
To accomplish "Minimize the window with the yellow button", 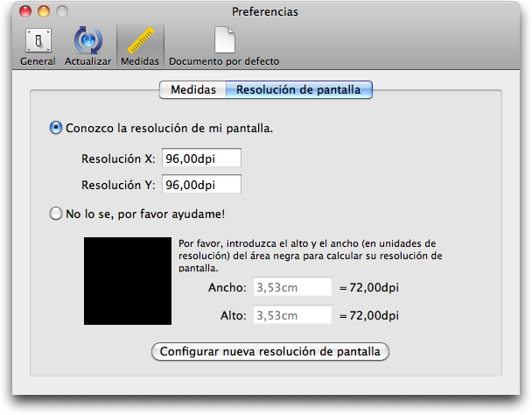I will coord(44,11).
